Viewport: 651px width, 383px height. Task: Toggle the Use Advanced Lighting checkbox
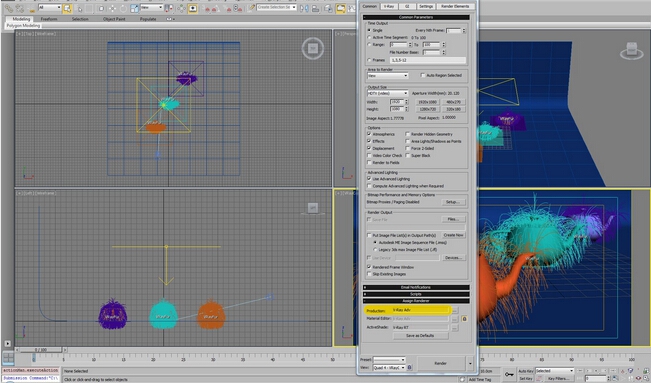(x=369, y=179)
